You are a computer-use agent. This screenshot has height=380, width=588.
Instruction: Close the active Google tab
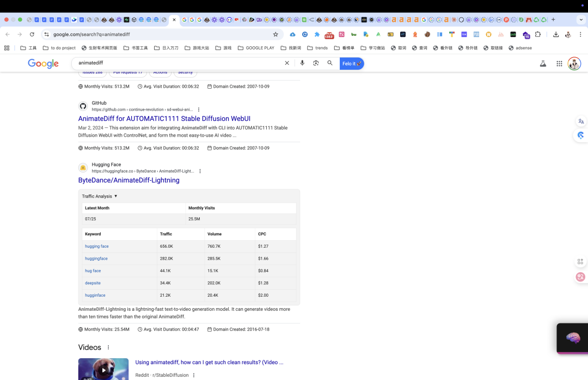[174, 20]
